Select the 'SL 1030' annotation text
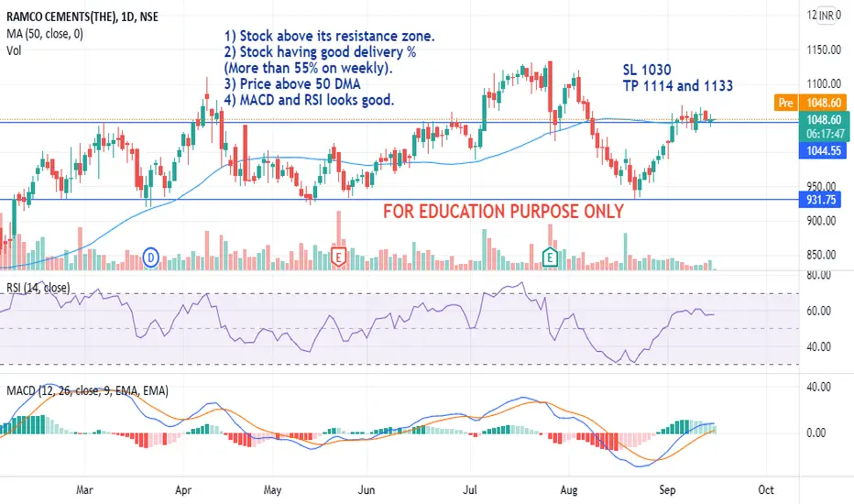This screenshot has width=854, height=504. click(x=647, y=70)
